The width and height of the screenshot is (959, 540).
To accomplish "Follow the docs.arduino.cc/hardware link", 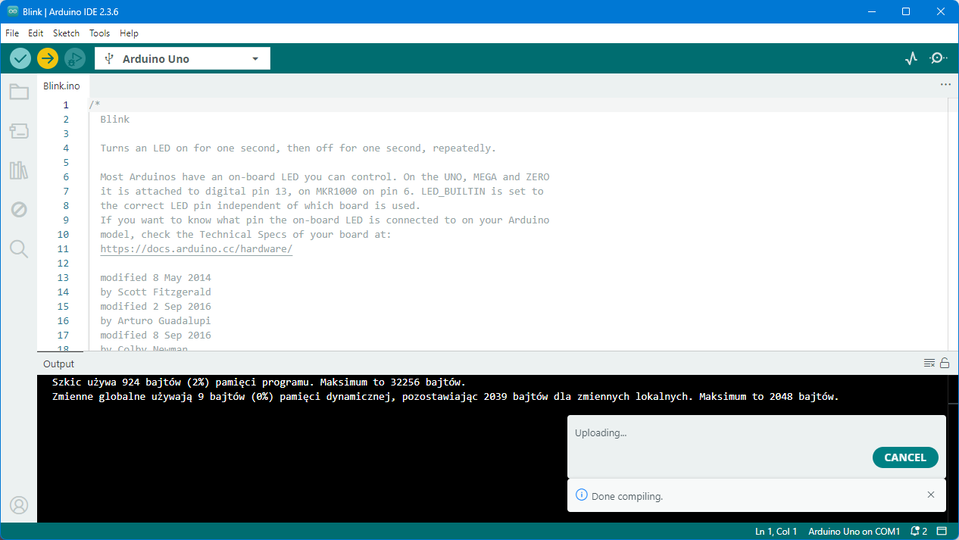I will (x=196, y=249).
